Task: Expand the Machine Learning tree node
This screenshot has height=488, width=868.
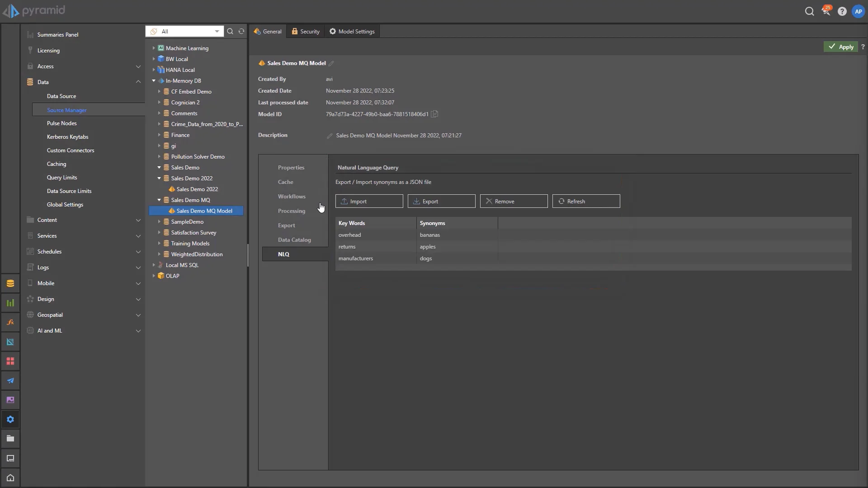Action: click(x=154, y=48)
